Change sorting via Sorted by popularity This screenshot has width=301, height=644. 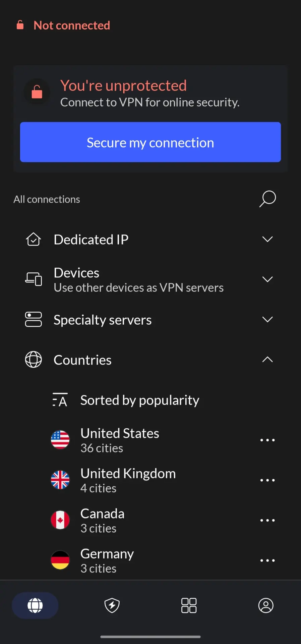pyautogui.click(x=140, y=400)
